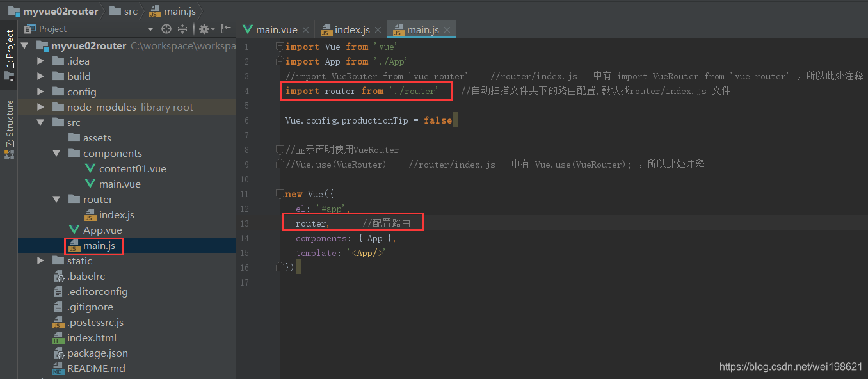Select .gitignore in the project tree
Viewport: 868px width, 379px height.
point(90,307)
